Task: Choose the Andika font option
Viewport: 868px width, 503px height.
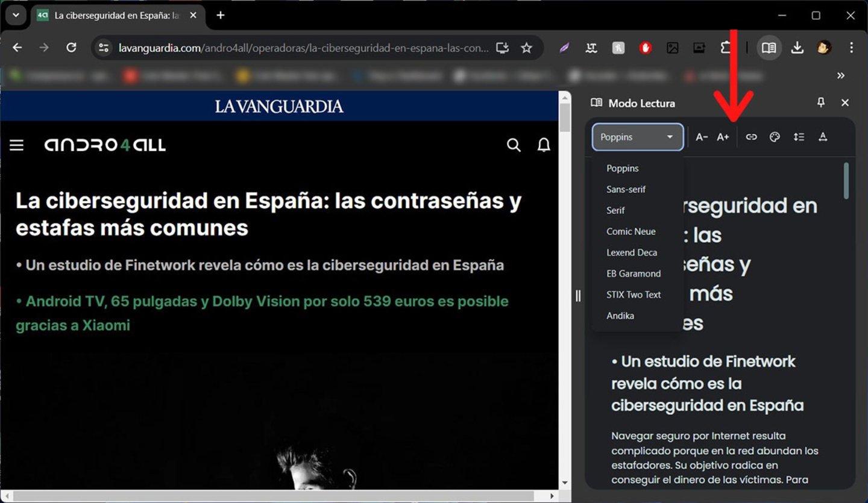Action: coord(638,316)
